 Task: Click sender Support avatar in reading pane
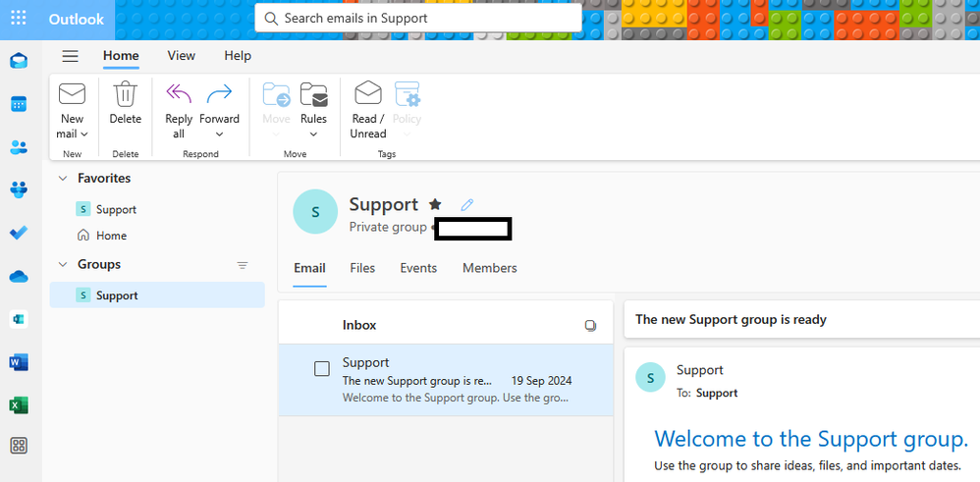coord(651,378)
